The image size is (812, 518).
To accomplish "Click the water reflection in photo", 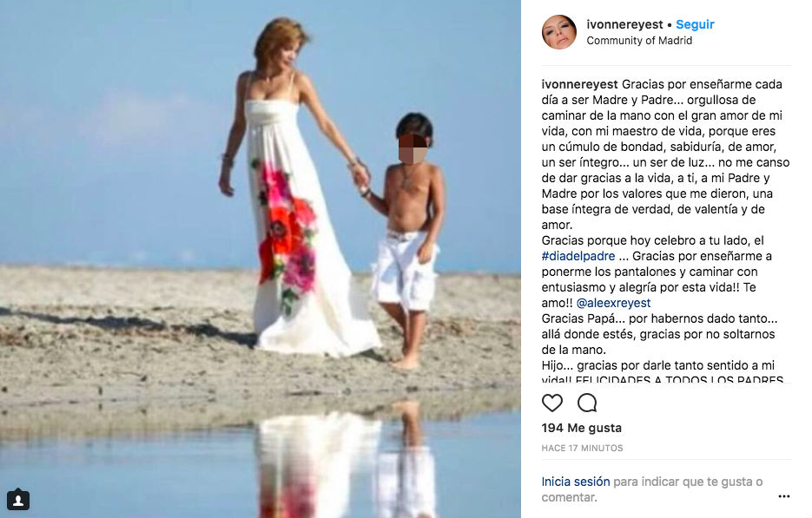I will [x=347, y=461].
